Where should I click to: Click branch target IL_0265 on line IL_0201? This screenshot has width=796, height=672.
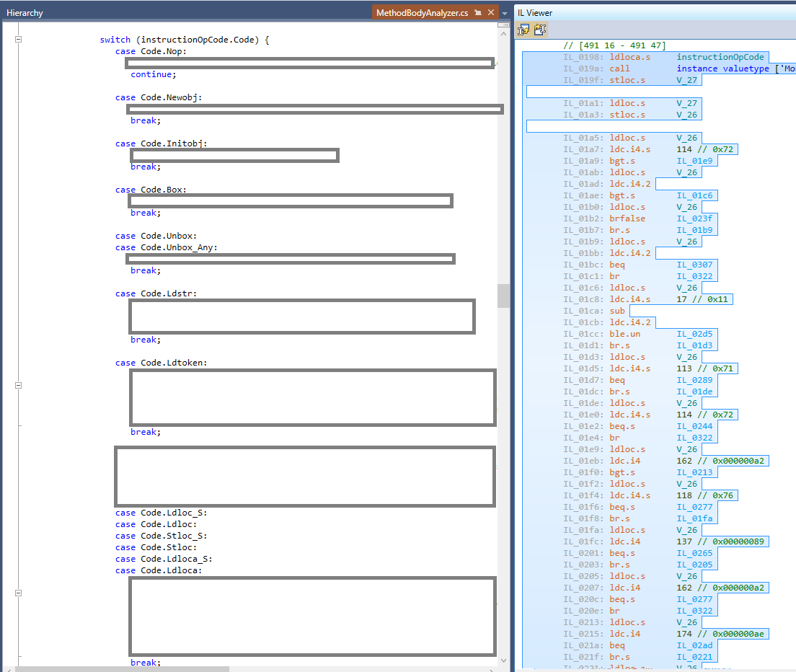pos(694,553)
